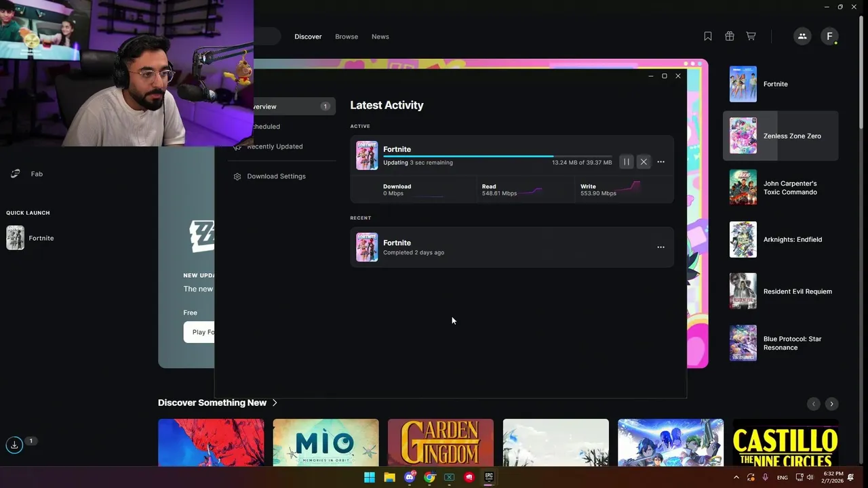
Task: Click the recent Fortnite thumbnail
Action: point(367,247)
